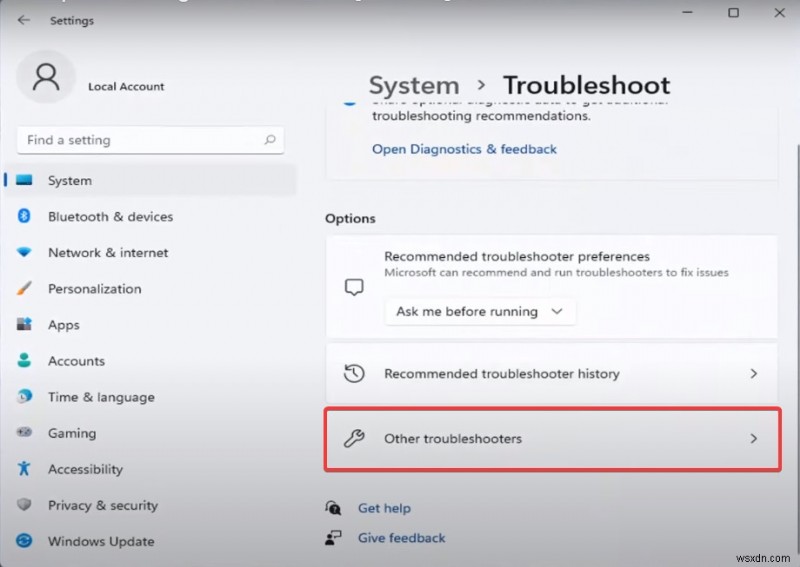The width and height of the screenshot is (800, 567).
Task: Click the back arrow in Settings header
Action: 24,20
